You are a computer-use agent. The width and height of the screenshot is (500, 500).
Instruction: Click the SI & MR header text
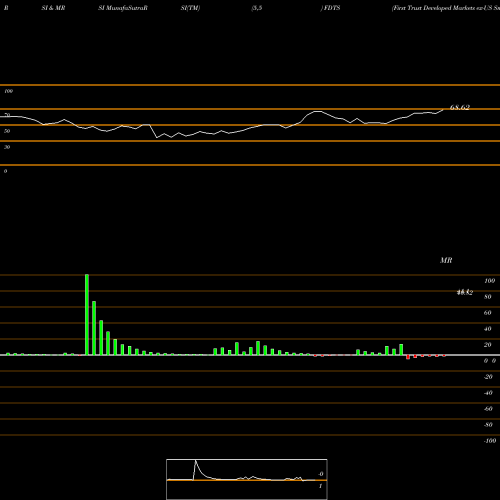[53, 8]
